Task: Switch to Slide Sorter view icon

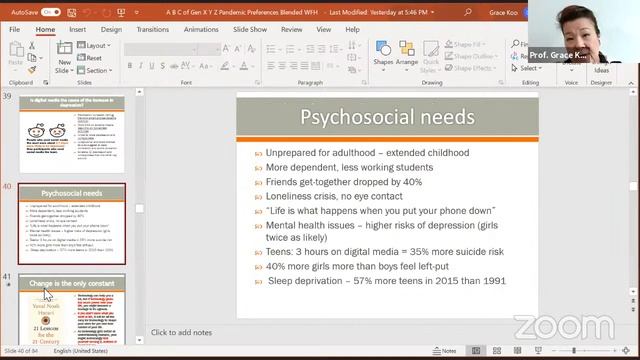Action: pyautogui.click(x=497, y=351)
